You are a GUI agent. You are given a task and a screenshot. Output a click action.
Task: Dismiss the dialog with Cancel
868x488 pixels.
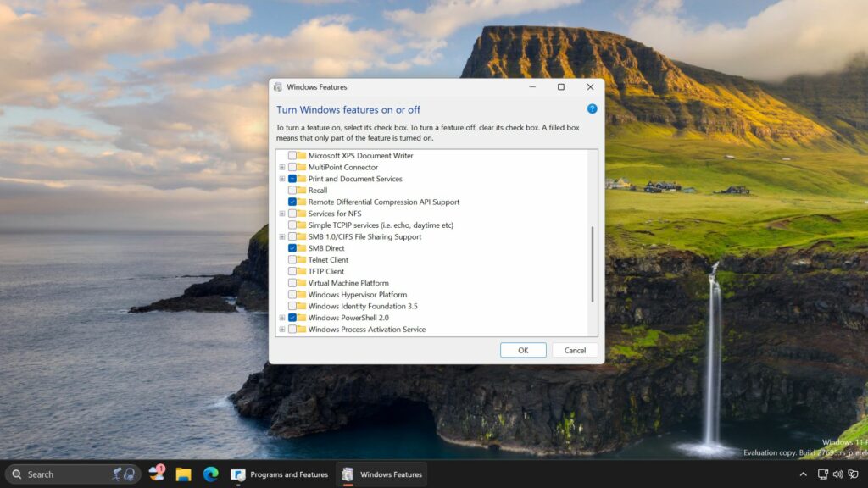pyautogui.click(x=576, y=350)
